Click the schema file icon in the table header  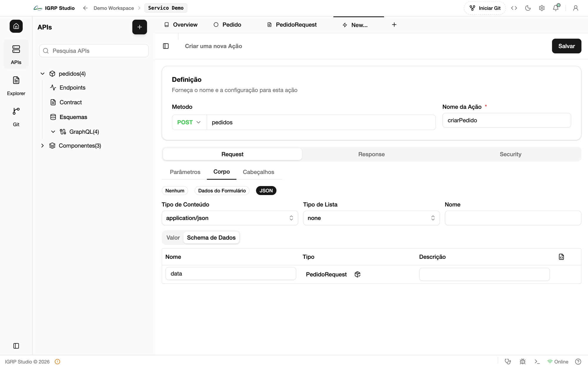tap(561, 257)
